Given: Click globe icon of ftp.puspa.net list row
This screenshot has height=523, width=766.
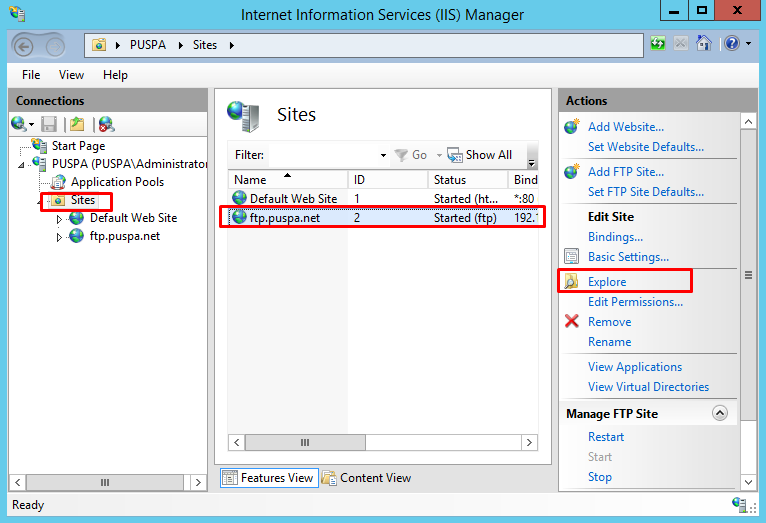Looking at the screenshot, I should tap(239, 217).
